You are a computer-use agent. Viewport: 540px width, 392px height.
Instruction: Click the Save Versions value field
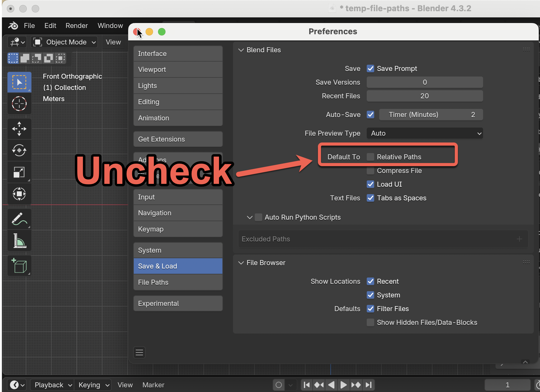425,82
